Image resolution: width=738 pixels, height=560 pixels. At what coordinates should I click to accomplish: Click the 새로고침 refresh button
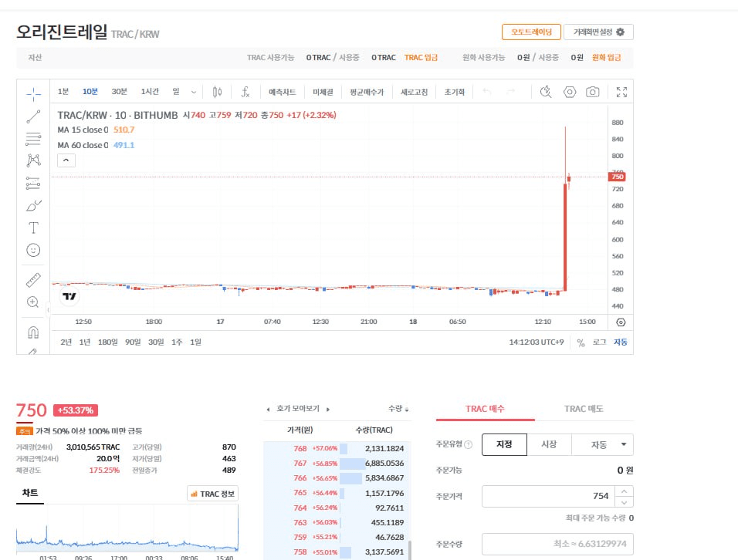[x=415, y=92]
